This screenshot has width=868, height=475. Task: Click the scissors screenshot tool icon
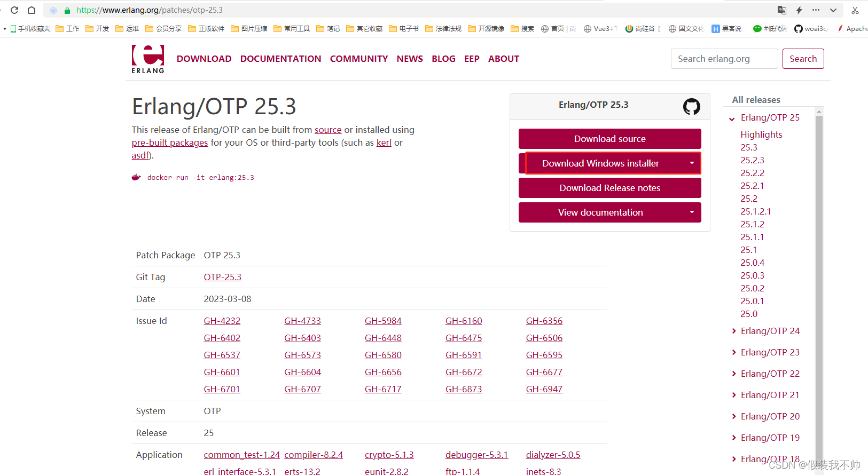click(855, 10)
